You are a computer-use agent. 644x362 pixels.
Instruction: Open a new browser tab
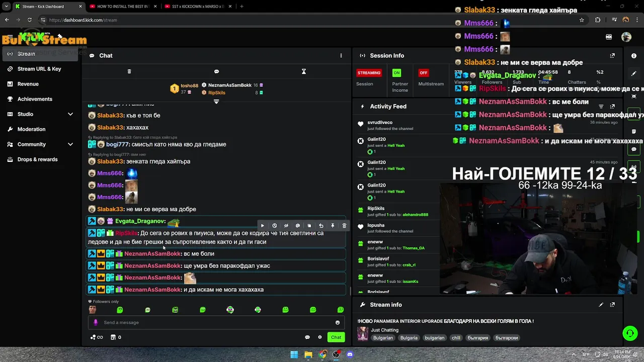242,7
